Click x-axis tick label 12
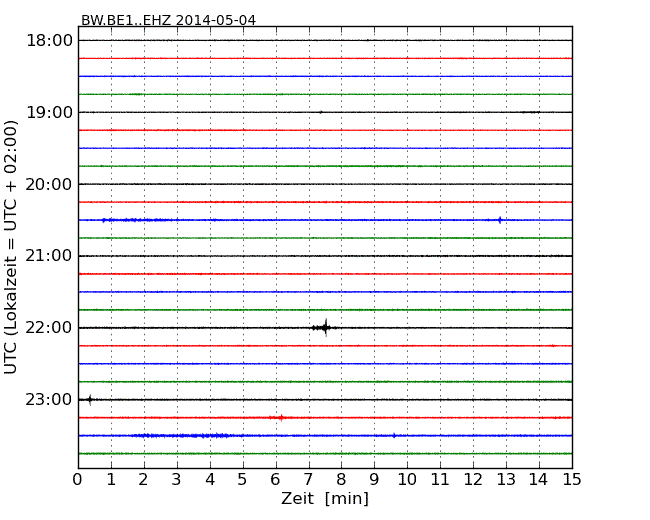Image resolution: width=650 pixels, height=520 pixels. pos(473,480)
